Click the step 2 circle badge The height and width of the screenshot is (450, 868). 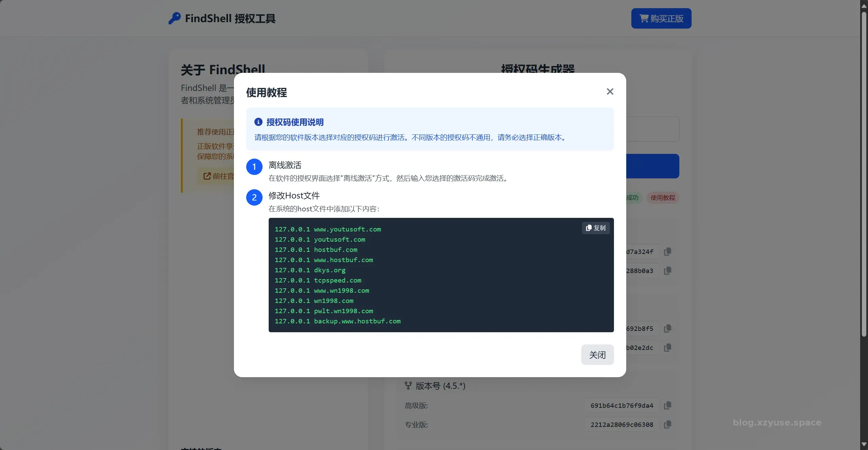coord(254,197)
